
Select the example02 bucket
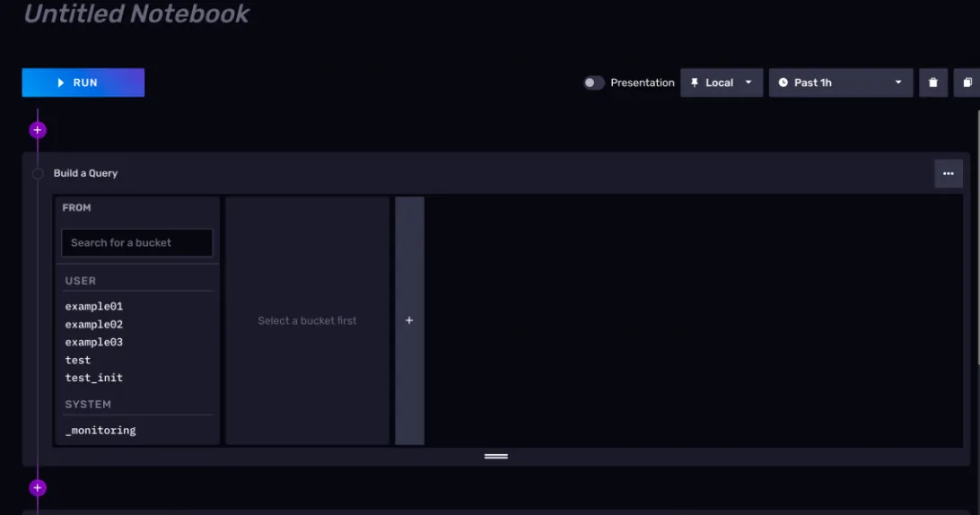pyautogui.click(x=94, y=324)
